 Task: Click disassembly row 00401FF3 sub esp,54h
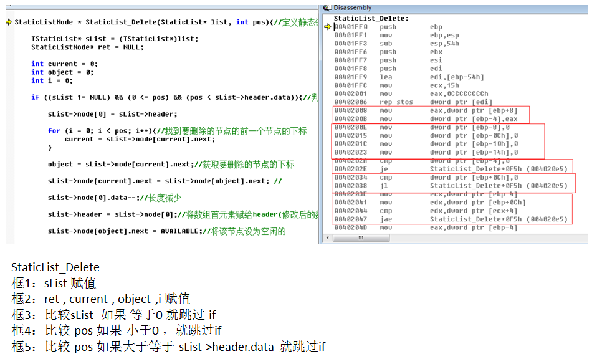pos(397,44)
